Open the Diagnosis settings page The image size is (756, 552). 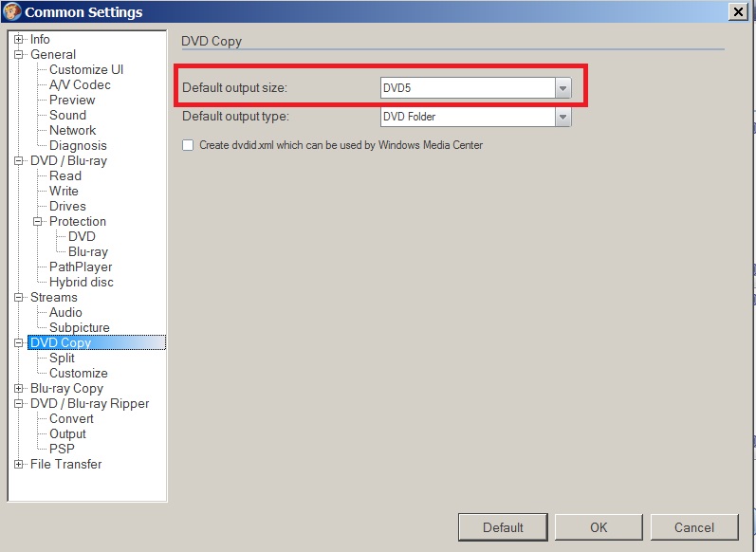click(x=78, y=146)
